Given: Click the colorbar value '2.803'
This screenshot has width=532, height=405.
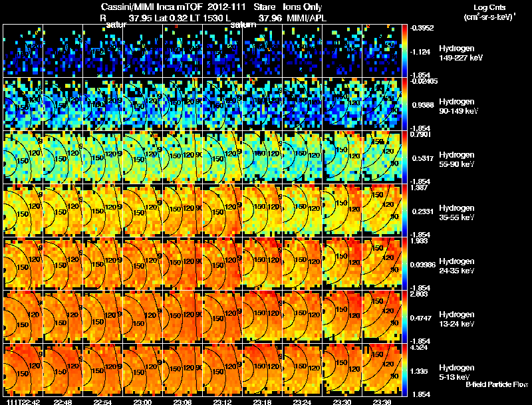Looking at the screenshot, I should (x=419, y=294).
